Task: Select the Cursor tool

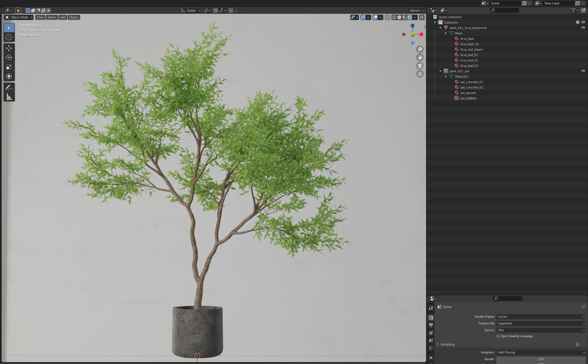Action: click(9, 37)
